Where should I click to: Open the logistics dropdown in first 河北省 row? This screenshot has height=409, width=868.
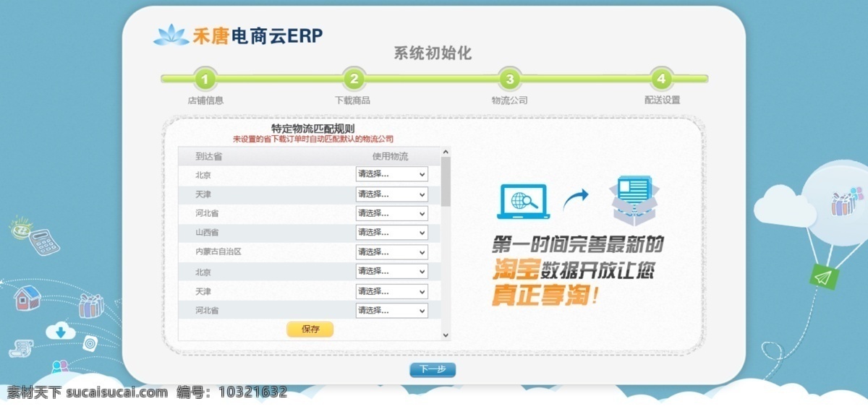click(391, 213)
